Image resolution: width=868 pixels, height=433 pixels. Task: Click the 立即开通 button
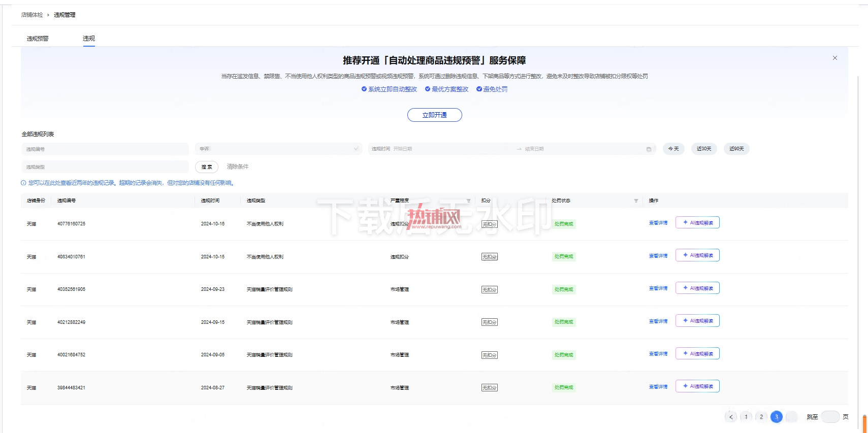tap(435, 115)
